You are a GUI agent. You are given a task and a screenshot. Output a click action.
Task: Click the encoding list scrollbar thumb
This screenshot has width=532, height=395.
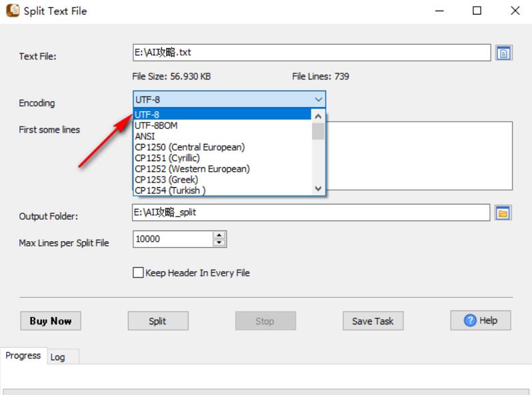click(x=318, y=131)
